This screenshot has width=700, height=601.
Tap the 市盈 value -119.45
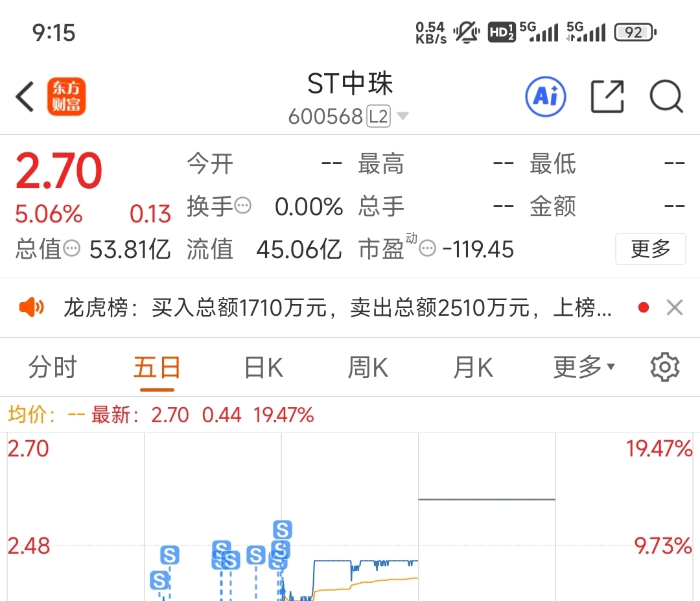[478, 249]
